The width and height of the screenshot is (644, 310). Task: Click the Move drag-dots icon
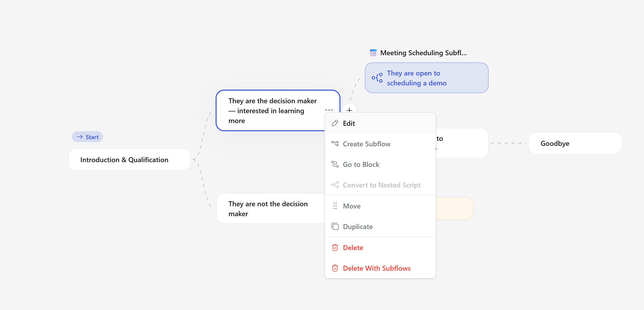(x=335, y=206)
